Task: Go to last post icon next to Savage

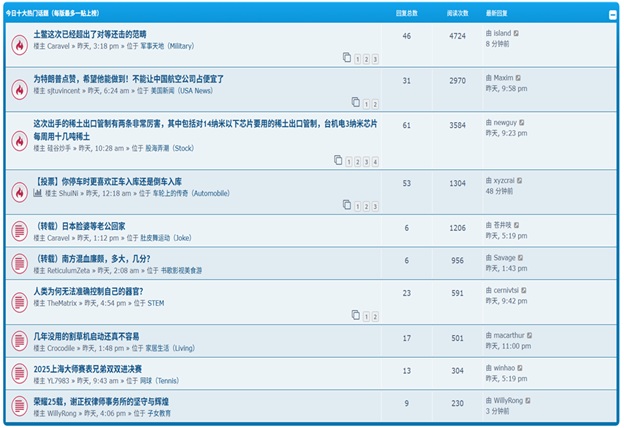Action: [521, 258]
